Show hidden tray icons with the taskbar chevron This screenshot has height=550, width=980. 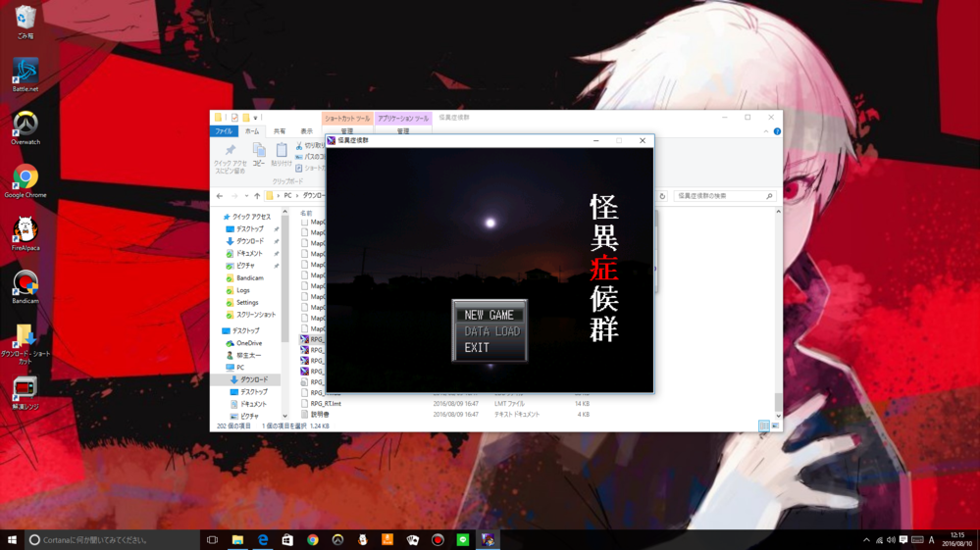(866, 540)
